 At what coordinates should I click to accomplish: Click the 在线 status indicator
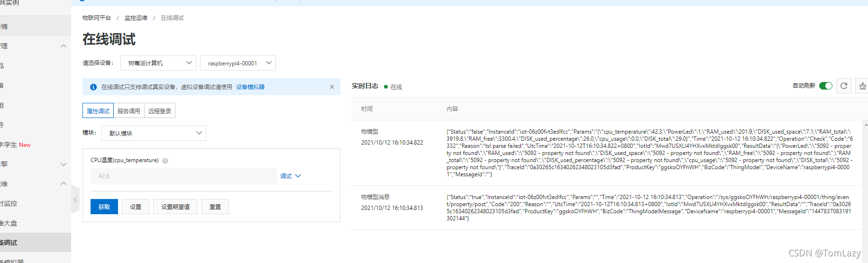coord(393,87)
